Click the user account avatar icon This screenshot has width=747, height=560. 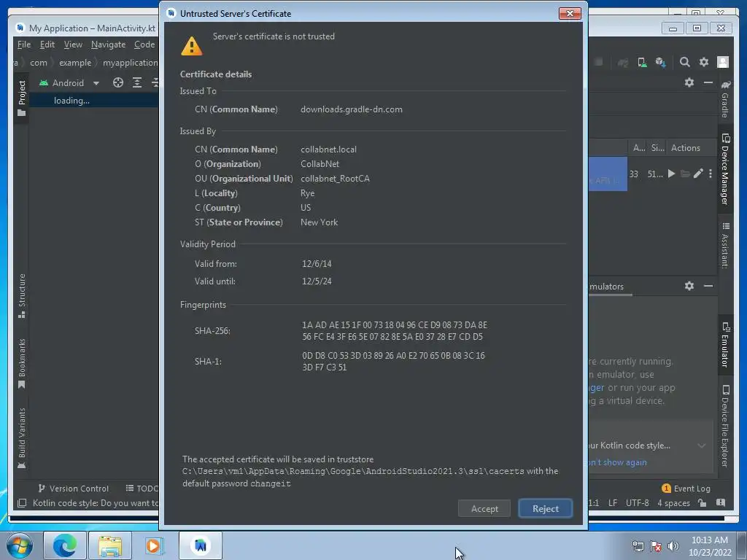[723, 62]
